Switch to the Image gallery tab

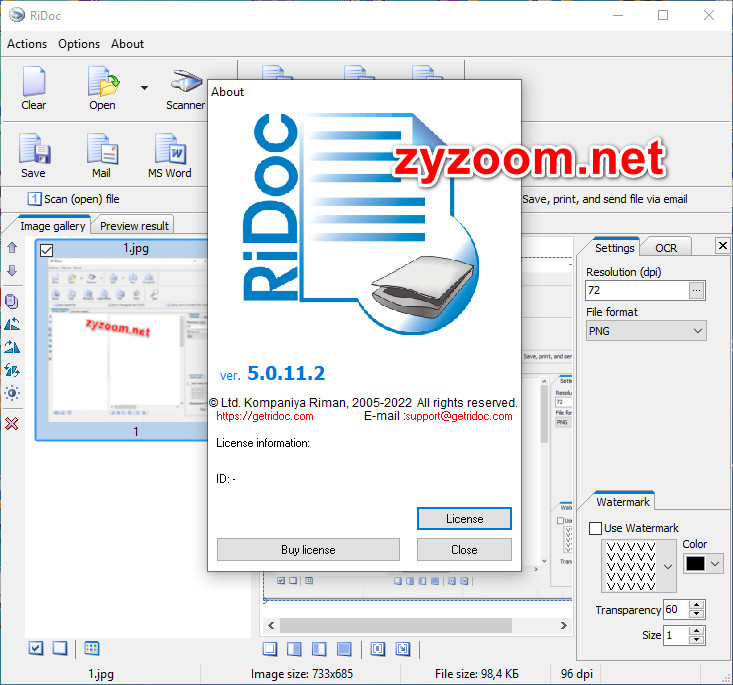coord(52,226)
